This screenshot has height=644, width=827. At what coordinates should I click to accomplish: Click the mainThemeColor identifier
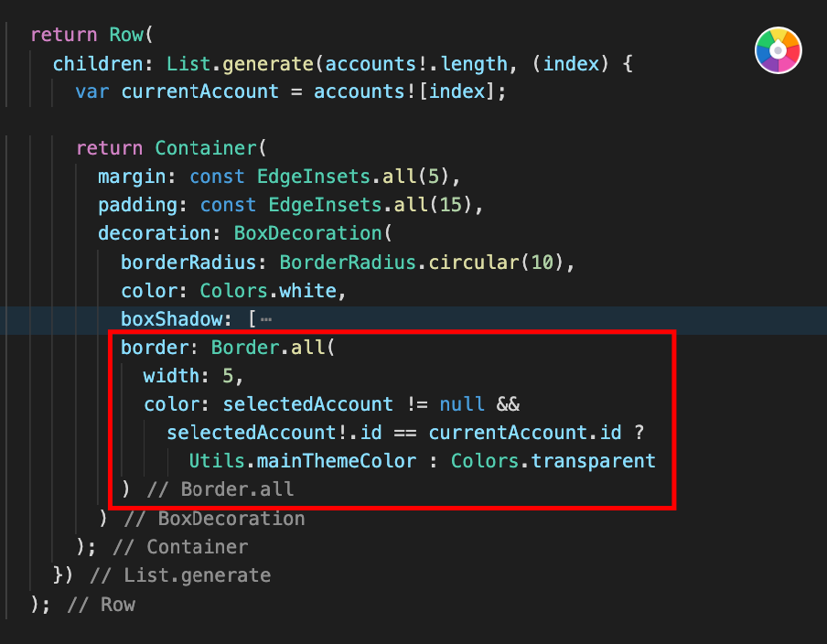click(x=340, y=460)
